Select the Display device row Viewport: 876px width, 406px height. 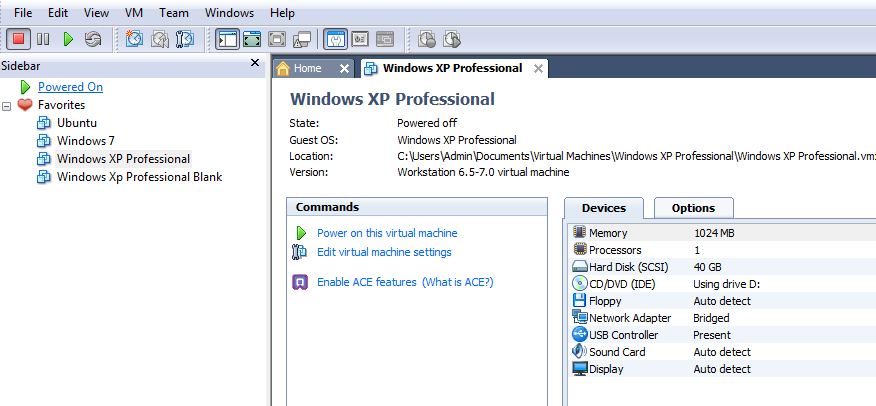(x=722, y=369)
